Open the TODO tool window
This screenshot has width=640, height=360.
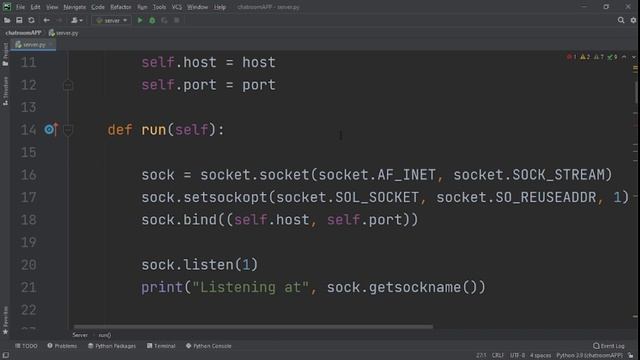26,346
